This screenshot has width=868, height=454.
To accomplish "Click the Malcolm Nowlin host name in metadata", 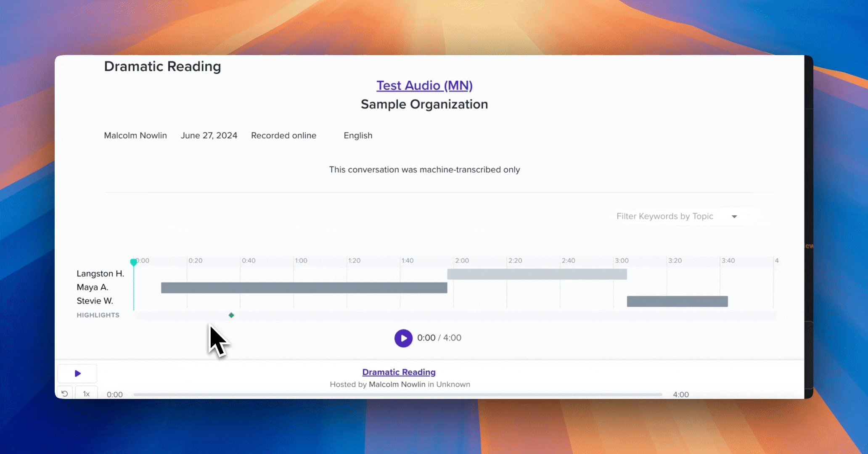I will pyautogui.click(x=135, y=135).
